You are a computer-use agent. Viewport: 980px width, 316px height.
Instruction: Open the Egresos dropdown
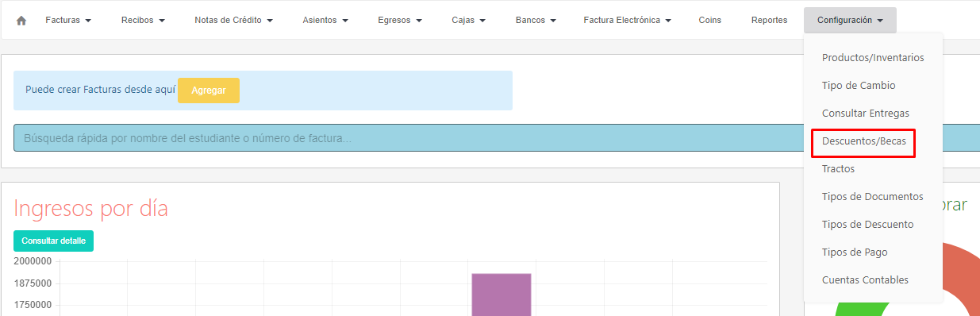(400, 21)
